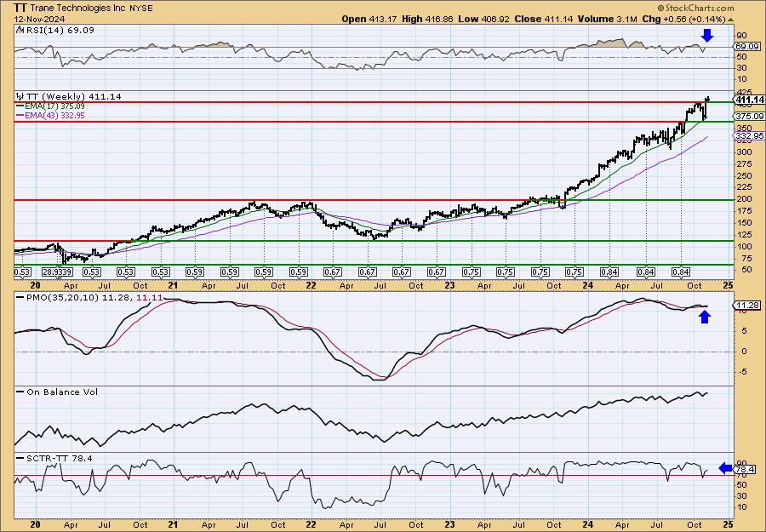Click the Close 411.14 header value
This screenshot has width=766, height=532.
pyautogui.click(x=543, y=19)
